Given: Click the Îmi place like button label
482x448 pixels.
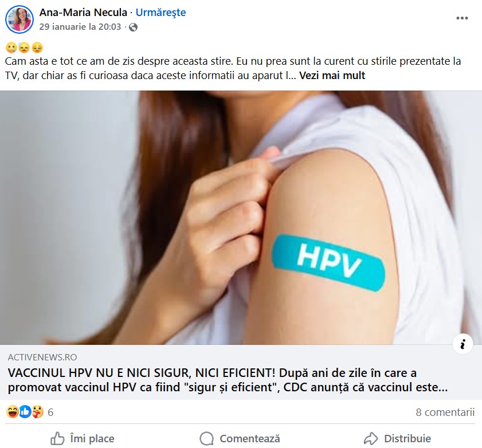Looking at the screenshot, I should 92,438.
